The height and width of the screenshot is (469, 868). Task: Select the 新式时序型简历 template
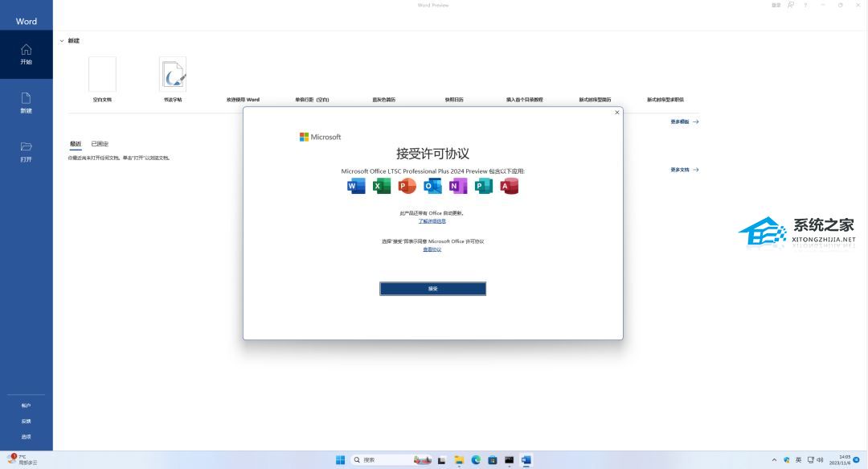(x=595, y=100)
